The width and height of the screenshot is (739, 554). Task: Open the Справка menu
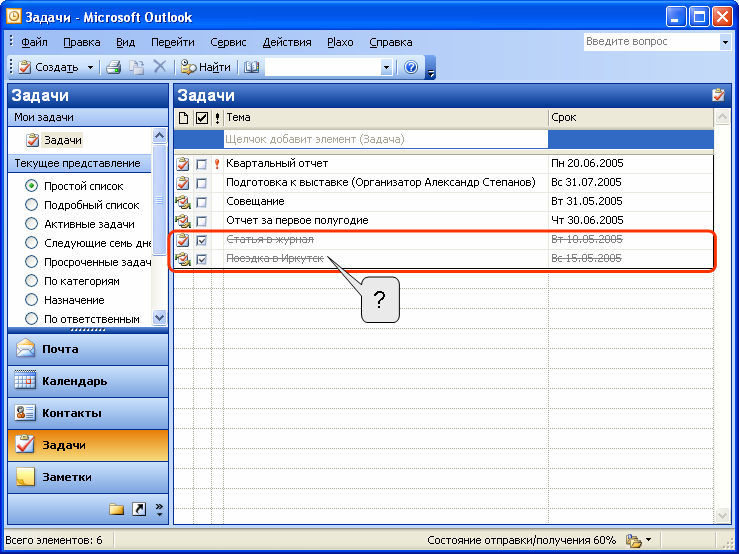390,42
